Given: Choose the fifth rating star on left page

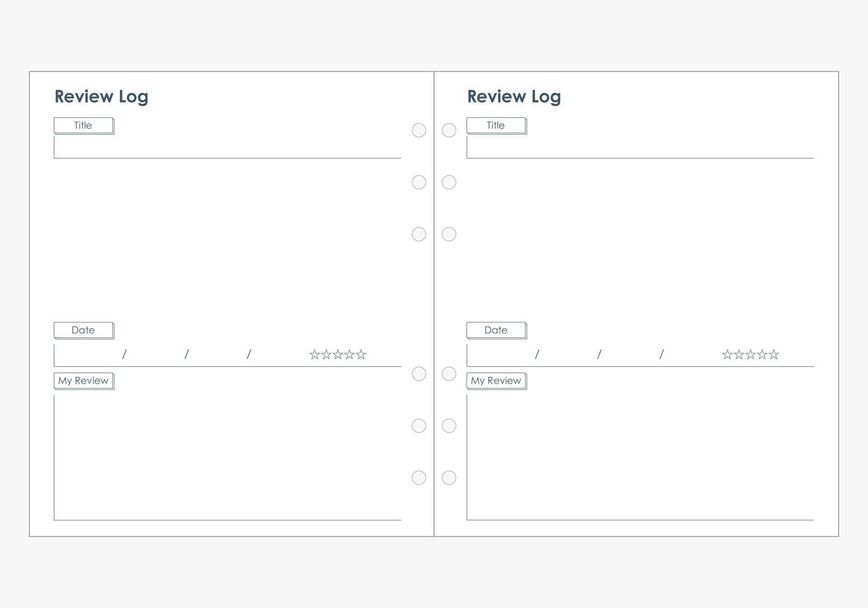Looking at the screenshot, I should [361, 354].
